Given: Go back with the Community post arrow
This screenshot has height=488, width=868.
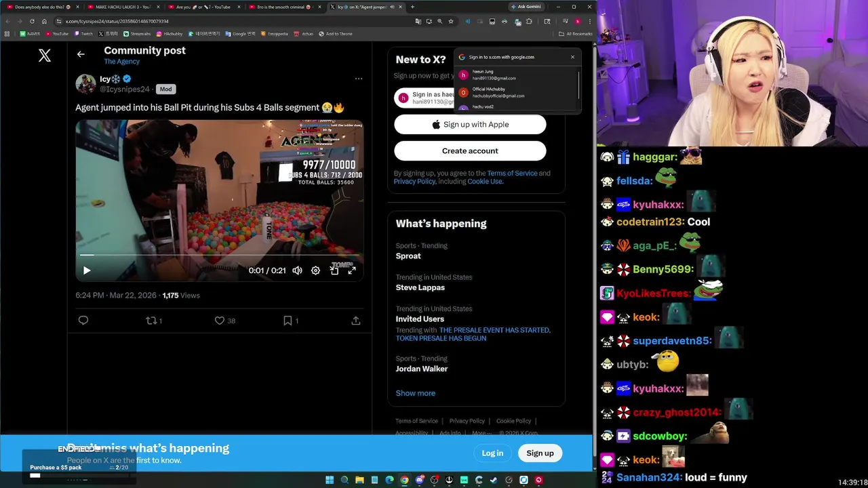Looking at the screenshot, I should 81,54.
